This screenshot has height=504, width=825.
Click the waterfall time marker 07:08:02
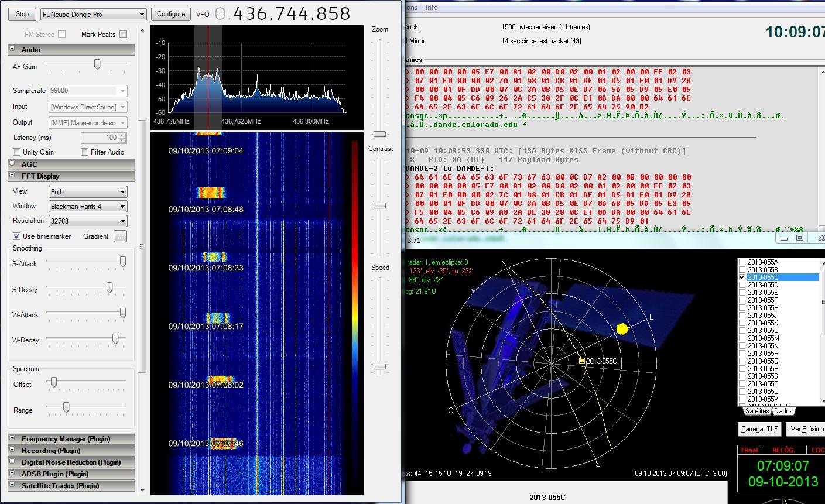(206, 385)
